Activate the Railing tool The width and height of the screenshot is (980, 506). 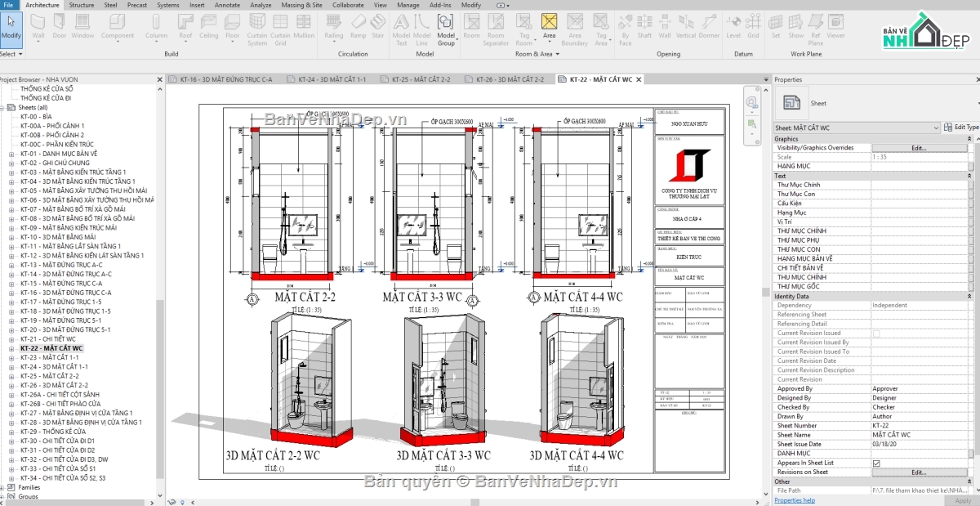(334, 29)
